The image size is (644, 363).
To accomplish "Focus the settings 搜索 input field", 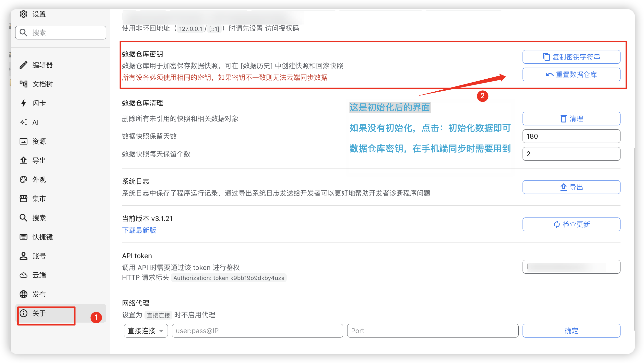I will [x=61, y=33].
